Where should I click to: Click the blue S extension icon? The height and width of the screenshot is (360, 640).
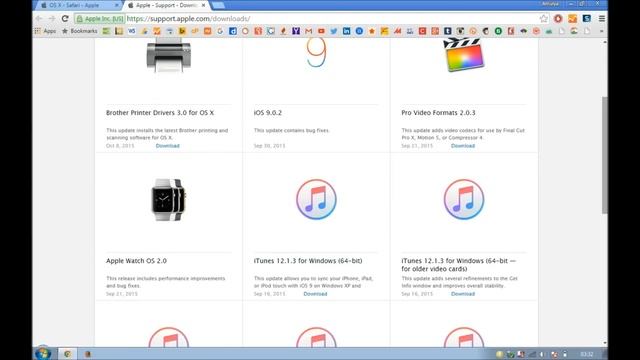pos(587,18)
